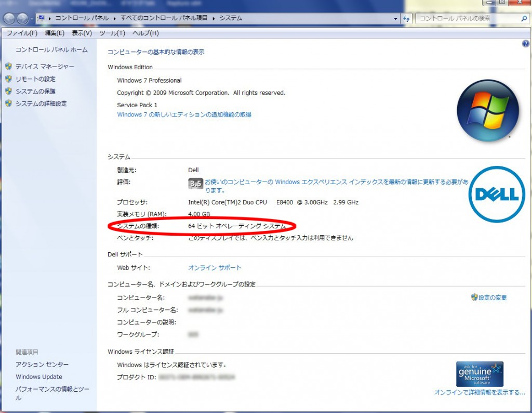Screen dimensions: 532x413
Task: Click the magnifier search icon
Action: (524, 19)
